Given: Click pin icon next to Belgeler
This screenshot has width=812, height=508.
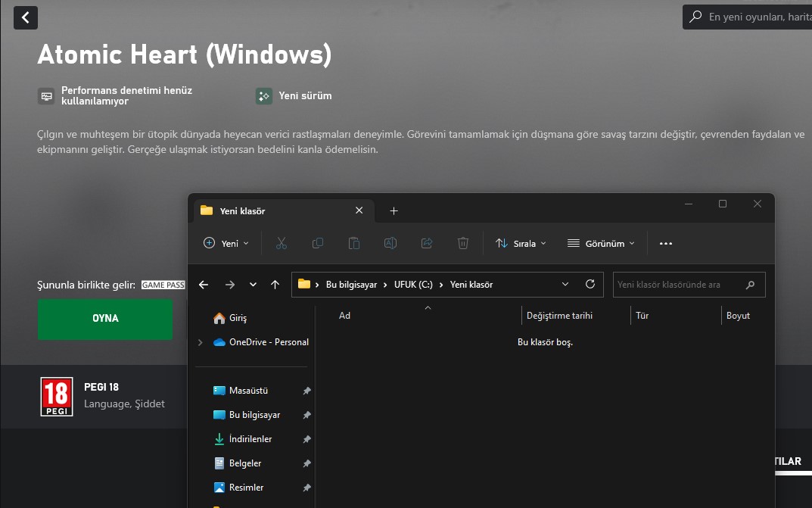Looking at the screenshot, I should point(306,463).
